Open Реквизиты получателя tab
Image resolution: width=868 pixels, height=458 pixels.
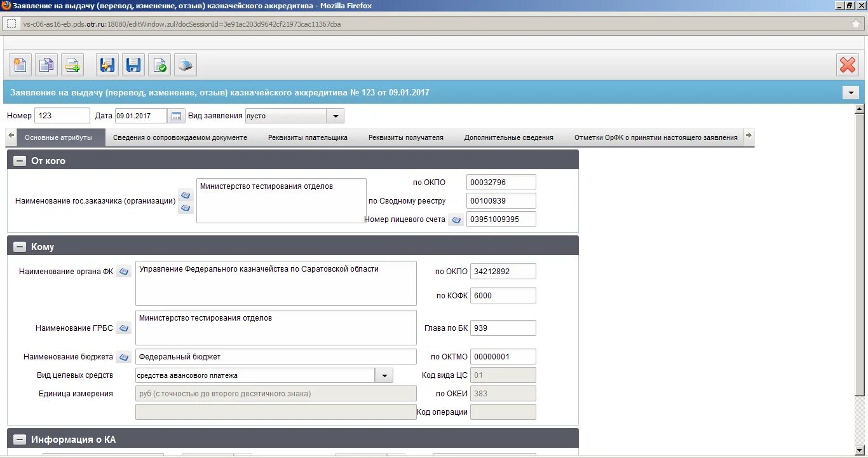coord(406,137)
